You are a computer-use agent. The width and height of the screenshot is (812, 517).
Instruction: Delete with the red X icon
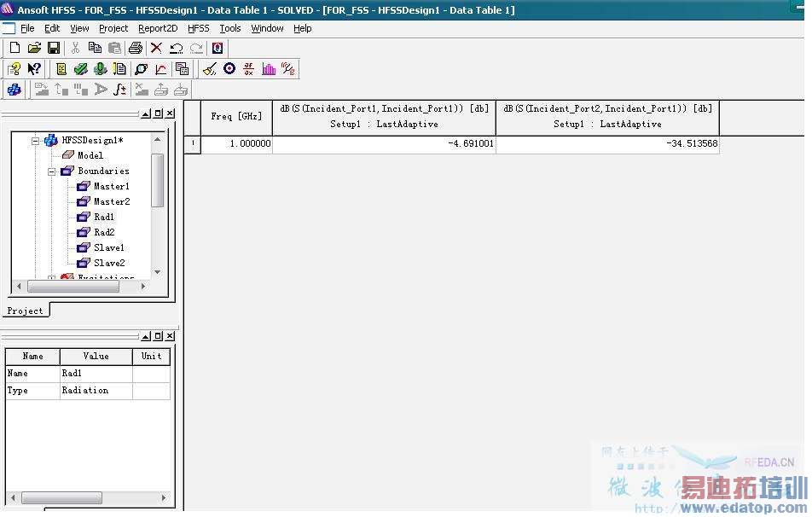156,48
